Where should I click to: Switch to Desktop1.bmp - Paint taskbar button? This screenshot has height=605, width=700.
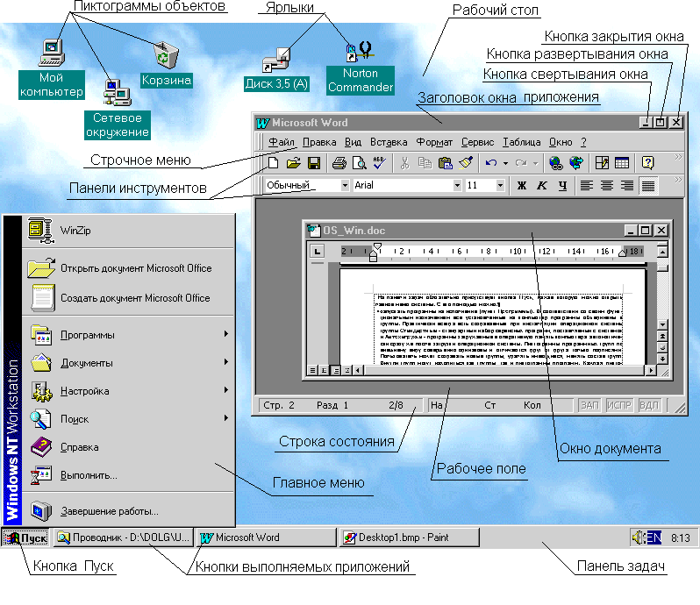410,537
